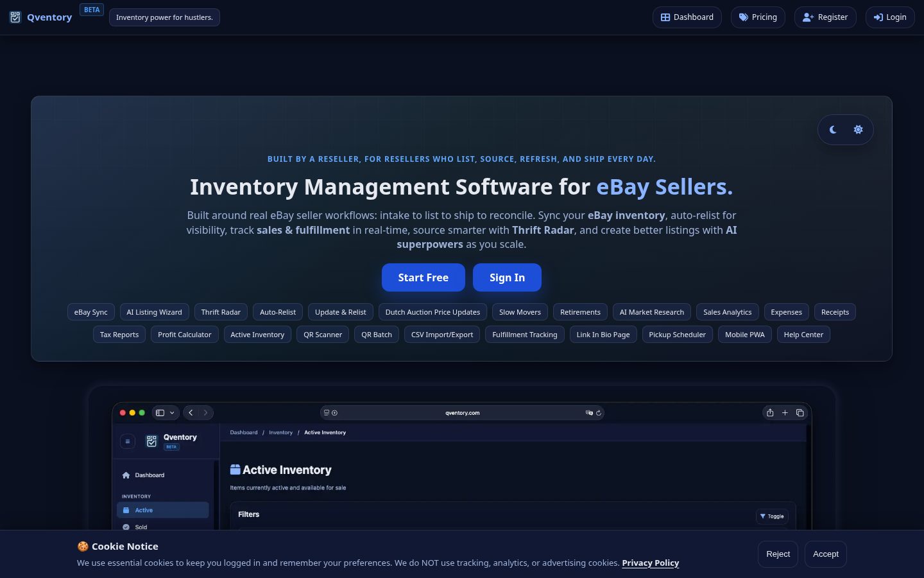
Task: Click the Start Free button
Action: [x=424, y=277]
